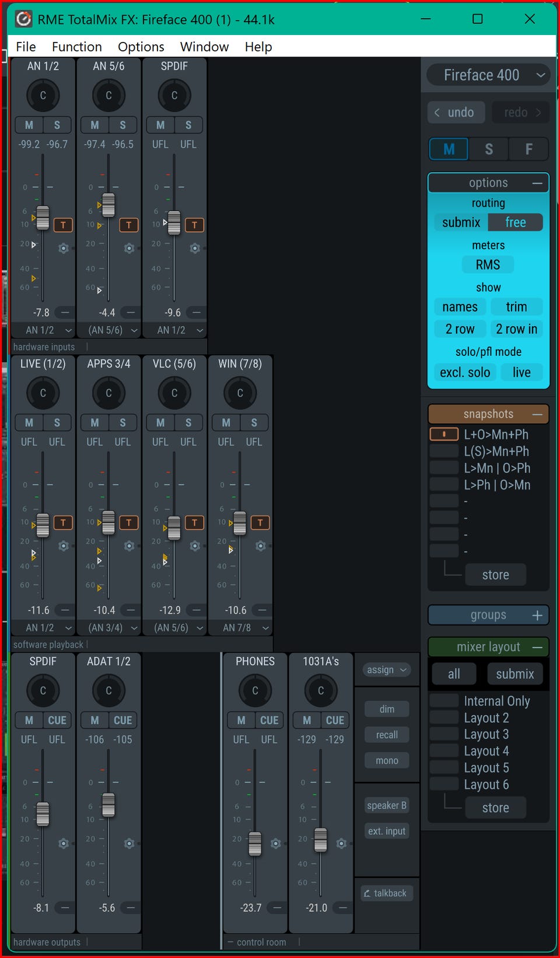Viewport: 560px width, 958px height.
Task: Solo the WIN (7/8) playback channel
Action: [x=254, y=422]
